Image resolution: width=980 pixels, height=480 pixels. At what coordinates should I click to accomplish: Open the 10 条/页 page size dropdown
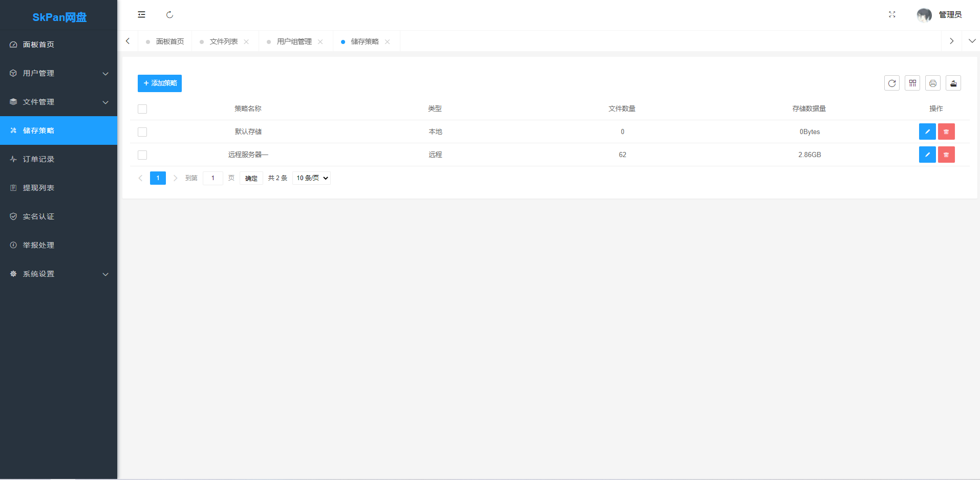coord(311,178)
